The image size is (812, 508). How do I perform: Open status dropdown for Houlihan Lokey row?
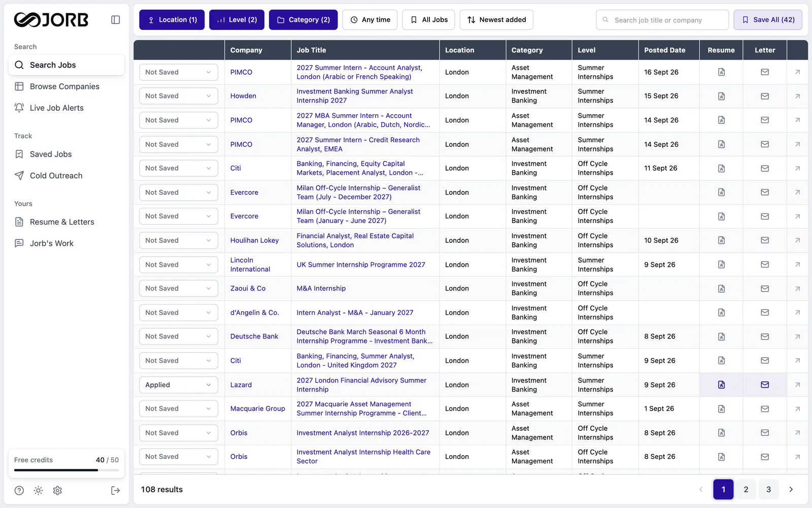pyautogui.click(x=179, y=240)
